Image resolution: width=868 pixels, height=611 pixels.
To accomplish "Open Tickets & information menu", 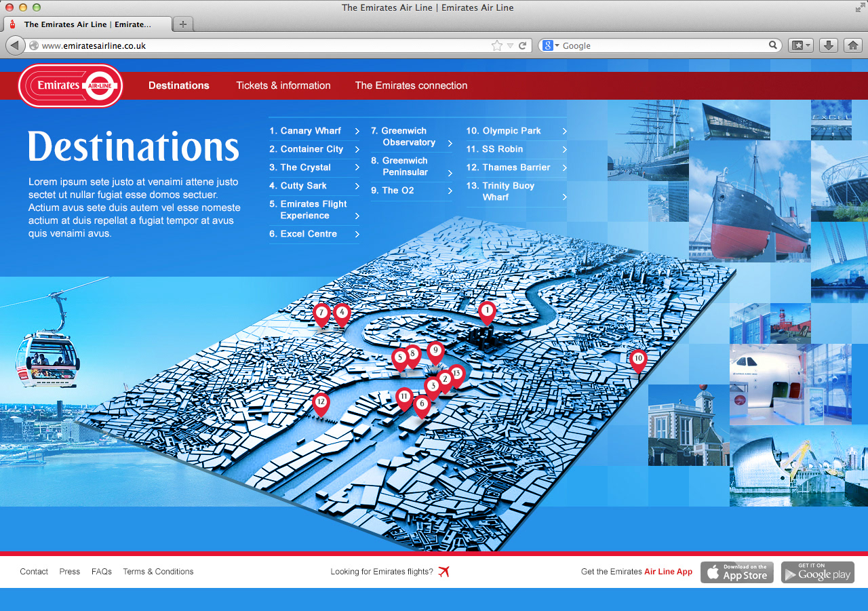I will (283, 85).
